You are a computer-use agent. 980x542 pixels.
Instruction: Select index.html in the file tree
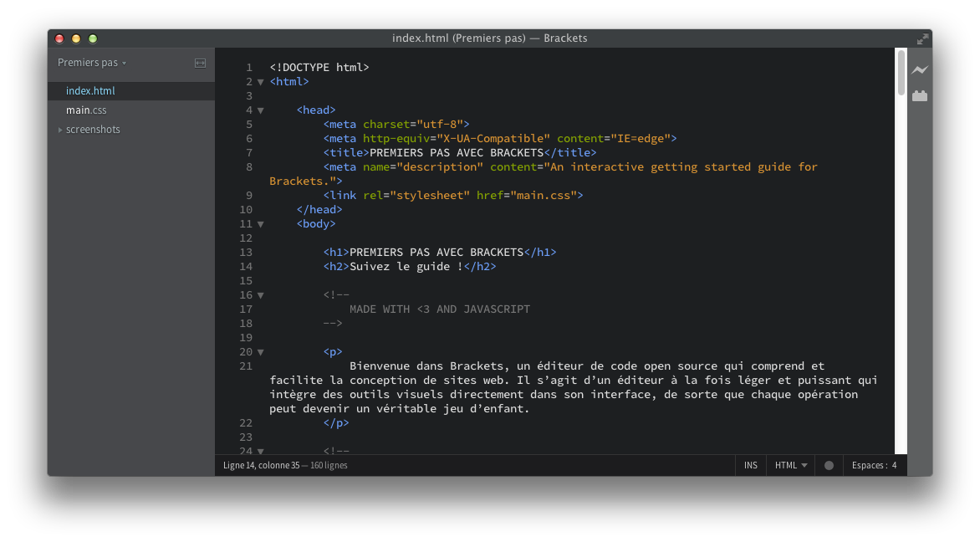pos(131,90)
